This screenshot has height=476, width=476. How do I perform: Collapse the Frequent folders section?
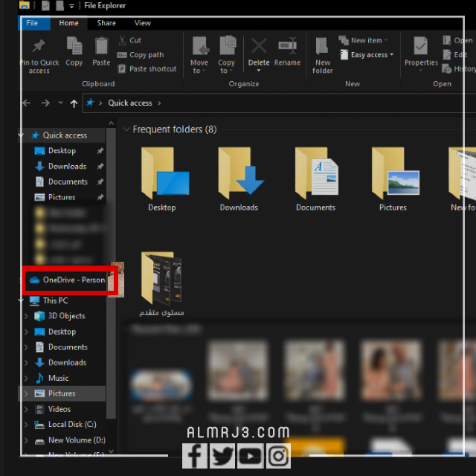click(126, 129)
